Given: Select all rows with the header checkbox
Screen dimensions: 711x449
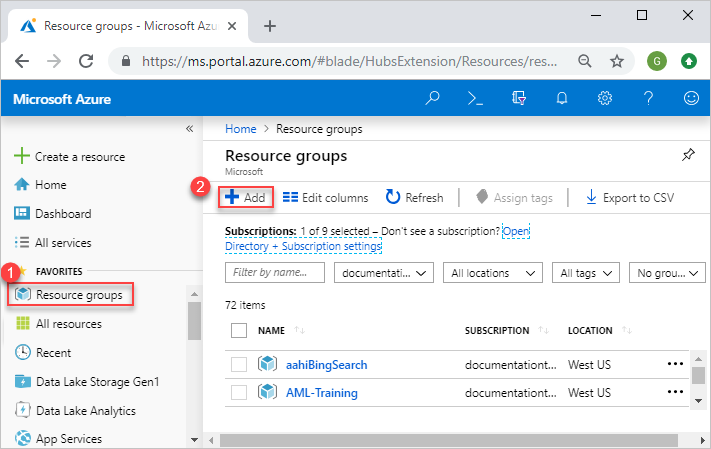Looking at the screenshot, I should click(239, 330).
